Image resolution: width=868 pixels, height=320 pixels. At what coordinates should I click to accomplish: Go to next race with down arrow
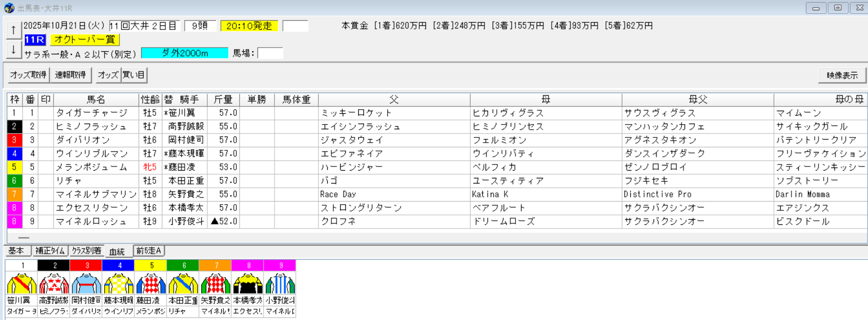(x=13, y=50)
